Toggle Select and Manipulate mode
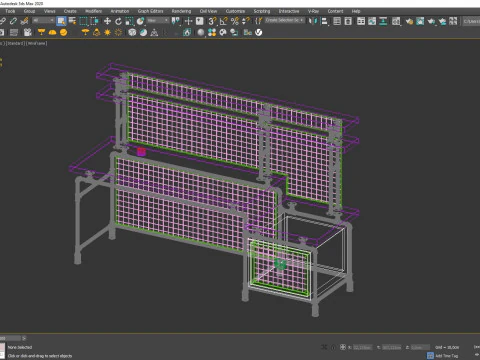This screenshot has height=360, width=480. coord(188,21)
